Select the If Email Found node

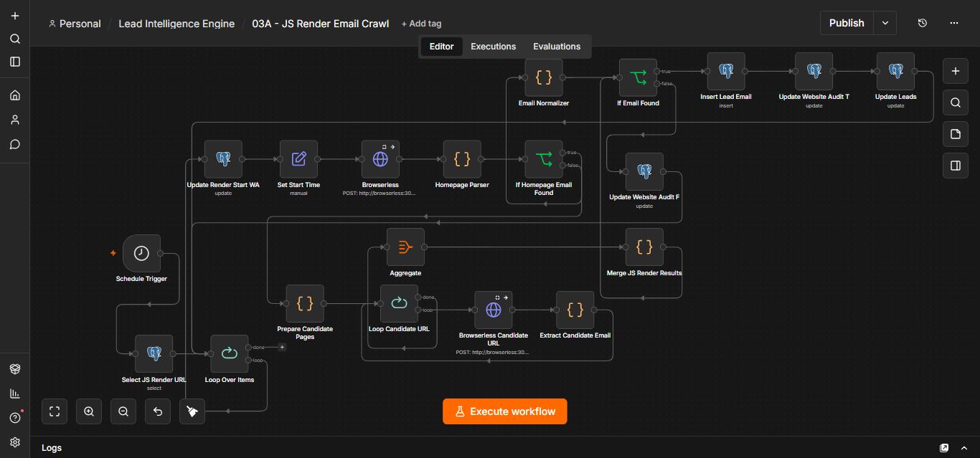click(638, 77)
